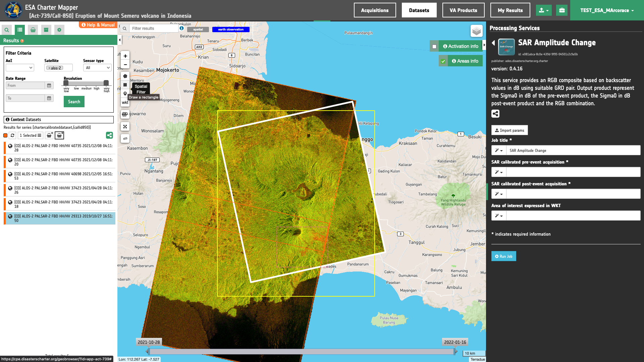The height and width of the screenshot is (362, 644).
Task: Click the green Search button
Action: point(74,102)
